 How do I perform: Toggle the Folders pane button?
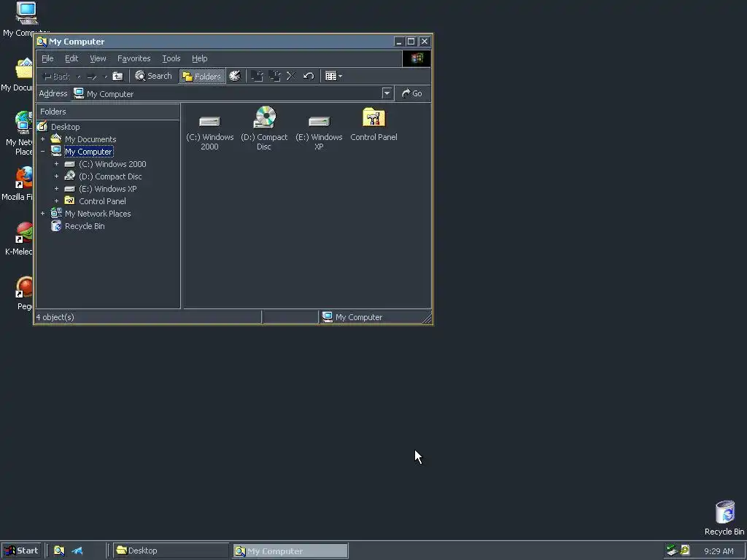[x=202, y=76]
